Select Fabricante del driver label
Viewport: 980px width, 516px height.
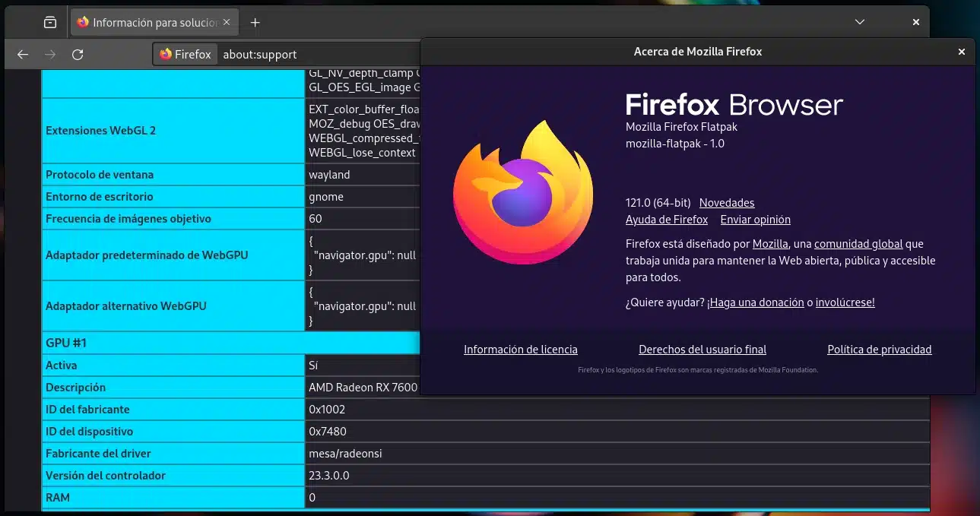[x=98, y=454]
